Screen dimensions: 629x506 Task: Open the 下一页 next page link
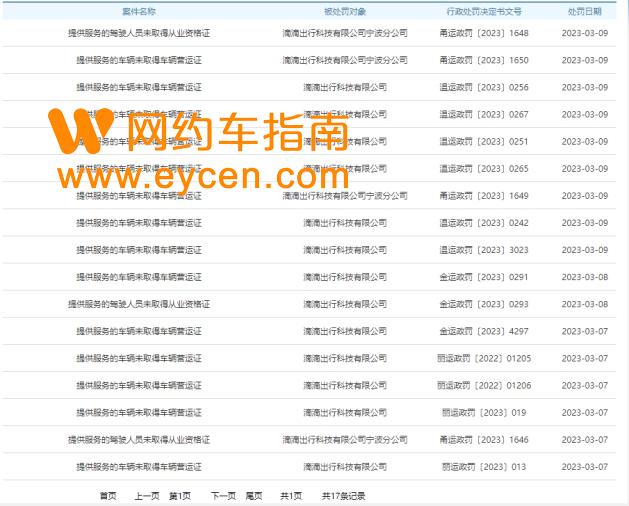click(x=223, y=496)
